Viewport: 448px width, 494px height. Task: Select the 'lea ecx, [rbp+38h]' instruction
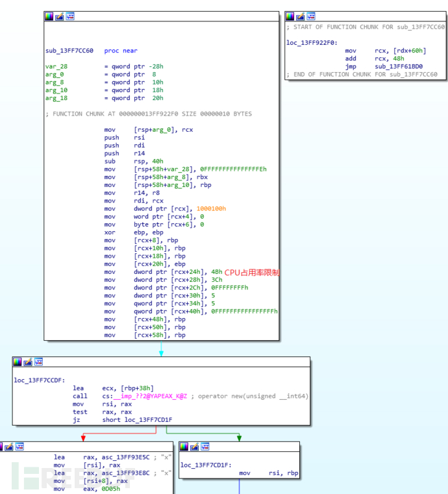tap(113, 388)
